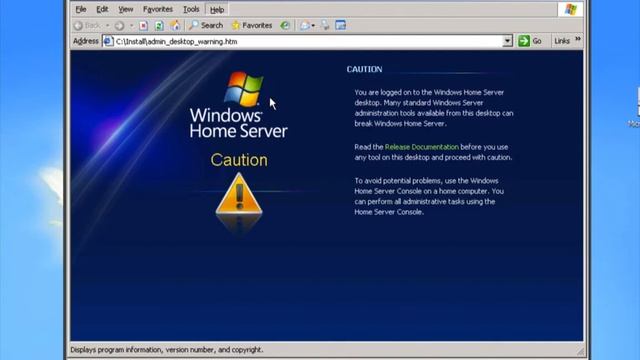Click the Windows flag throbber icon
Viewport: 640px width, 360px height.
(571, 9)
